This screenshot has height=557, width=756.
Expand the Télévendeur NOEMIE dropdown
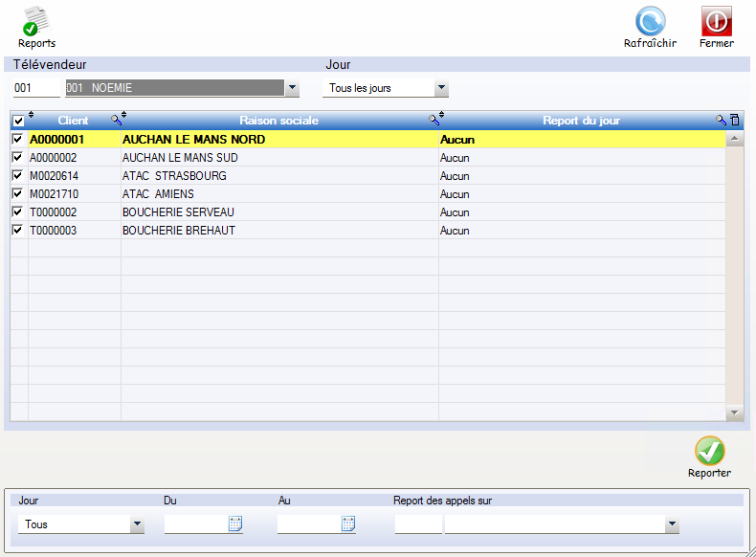(x=292, y=88)
